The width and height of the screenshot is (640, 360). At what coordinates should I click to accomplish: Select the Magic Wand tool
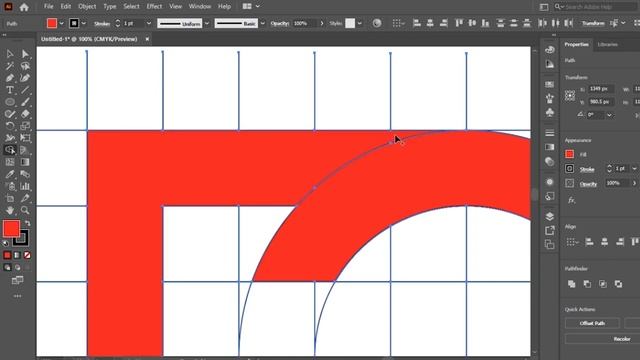[10, 66]
